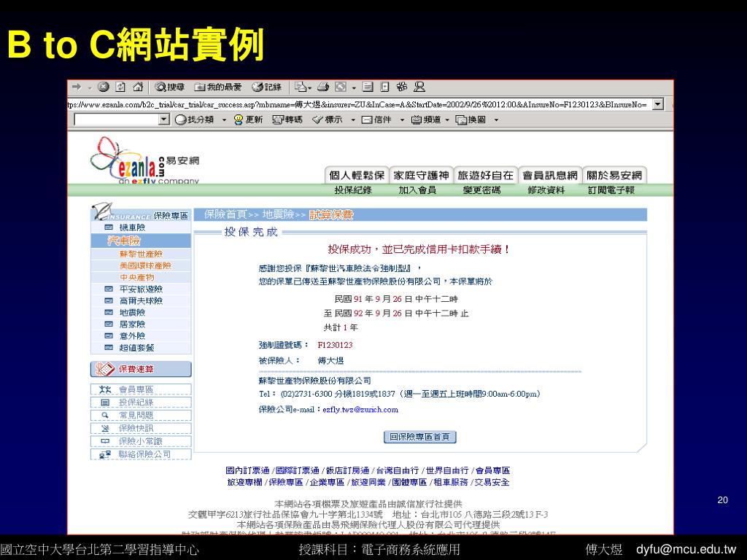Image resolution: width=747 pixels, height=560 pixels.
Task: Open 常見問題 sidebar link
Action: tap(141, 415)
